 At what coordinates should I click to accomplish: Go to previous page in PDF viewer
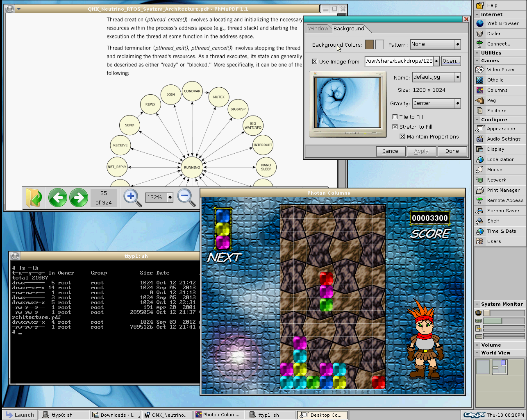[58, 198]
